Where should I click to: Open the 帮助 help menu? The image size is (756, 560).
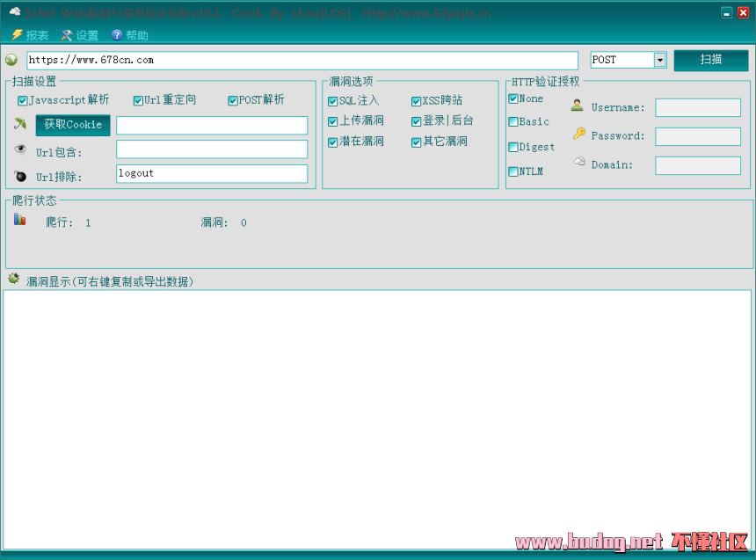click(136, 35)
